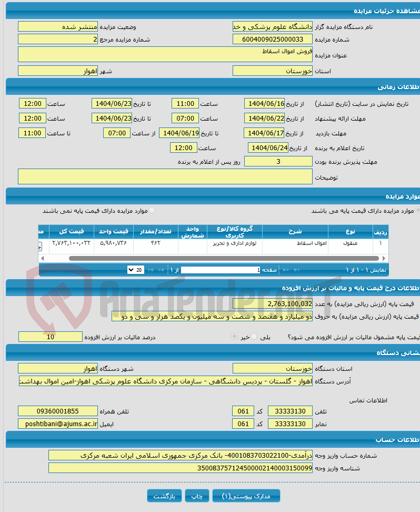Click the fax number field next to 'نمابر'
The image size is (420, 512).
(290, 424)
